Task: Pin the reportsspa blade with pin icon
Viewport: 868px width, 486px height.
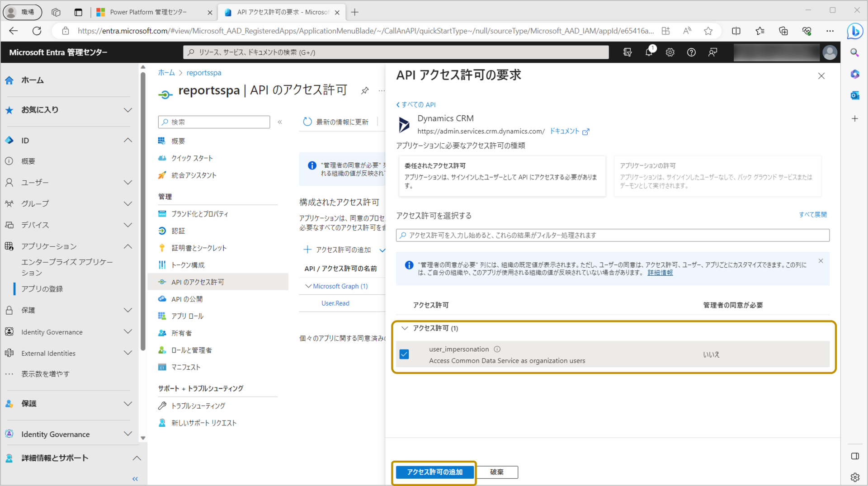Action: coord(365,90)
